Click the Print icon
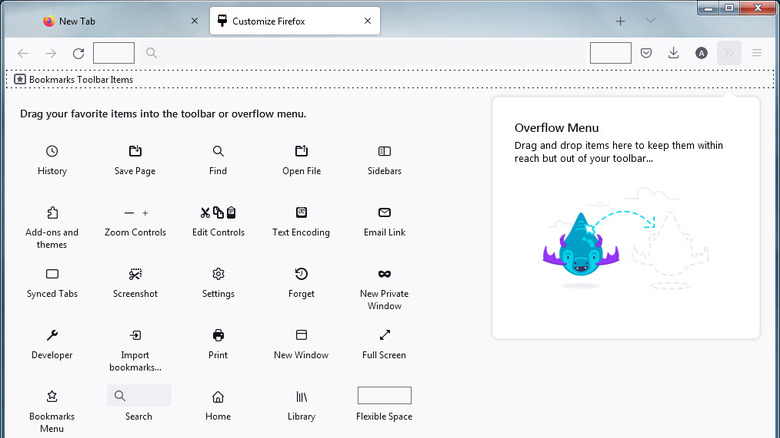This screenshot has height=438, width=780. 218,335
